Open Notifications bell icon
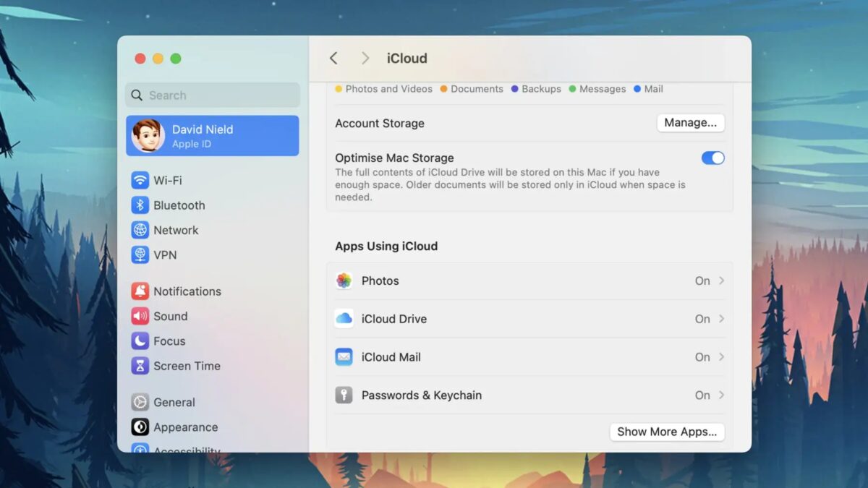 (140, 291)
